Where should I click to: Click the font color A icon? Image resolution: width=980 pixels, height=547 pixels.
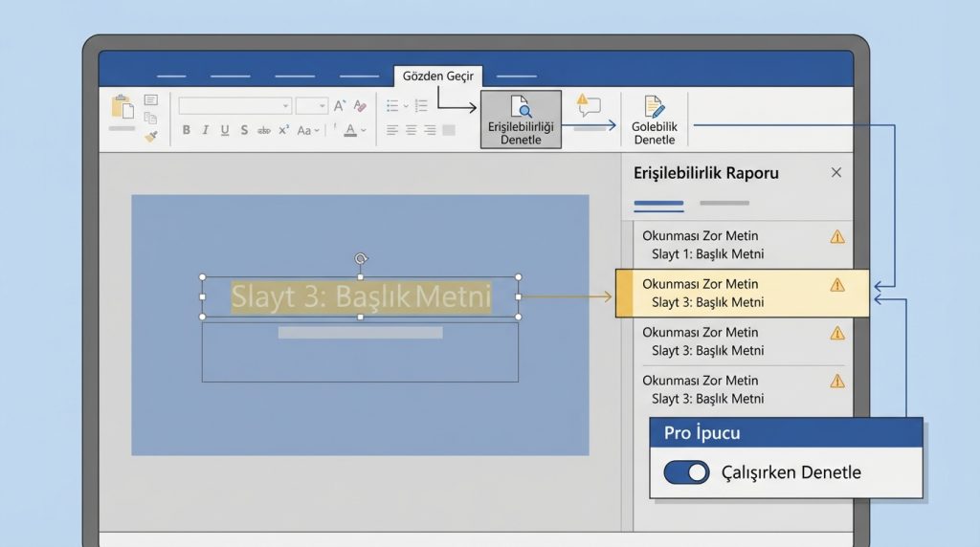350,130
